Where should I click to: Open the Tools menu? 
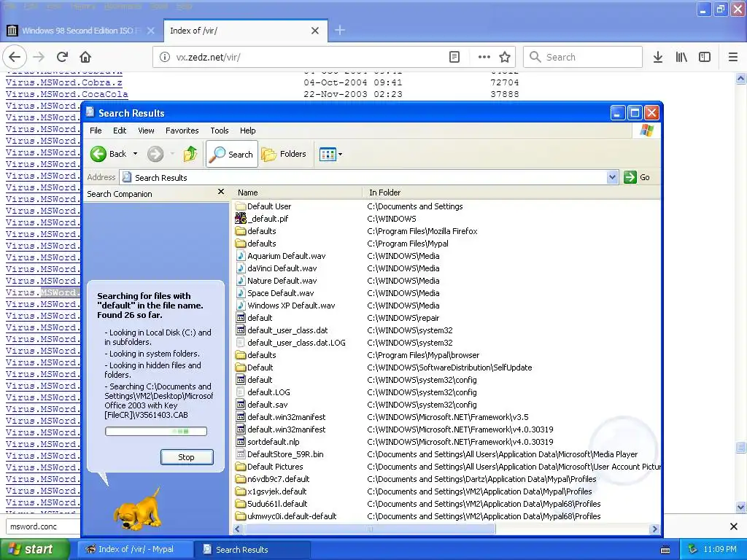coord(220,131)
